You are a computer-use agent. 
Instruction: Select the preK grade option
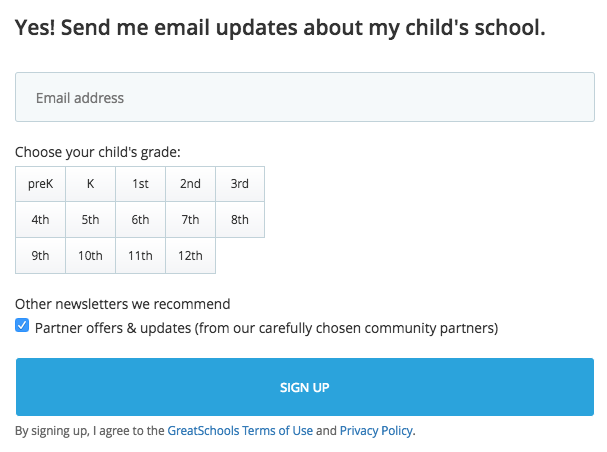[40, 184]
